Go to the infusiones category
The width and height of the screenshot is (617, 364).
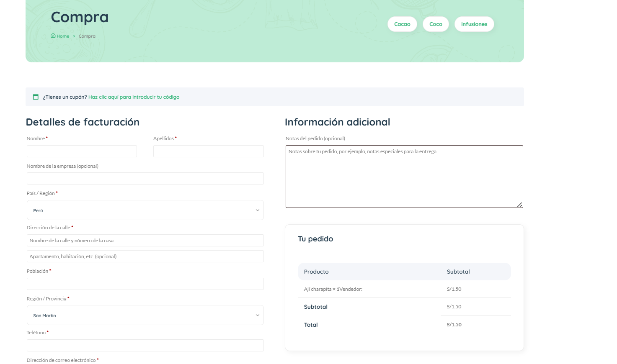[x=474, y=24]
